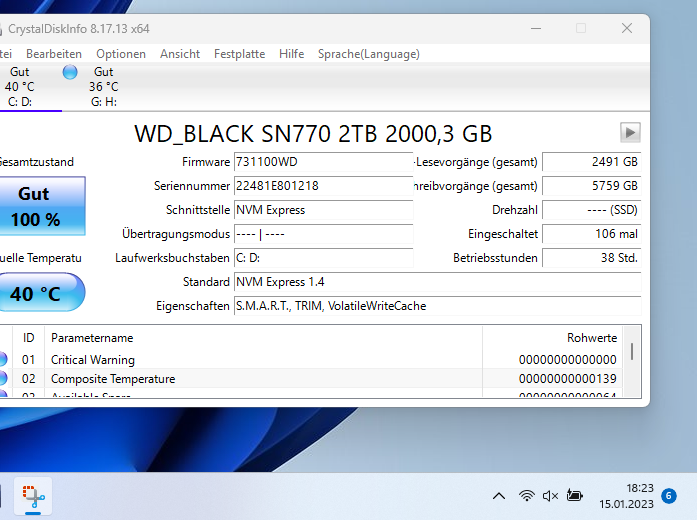Click the Übertragungsmodus field

(324, 234)
